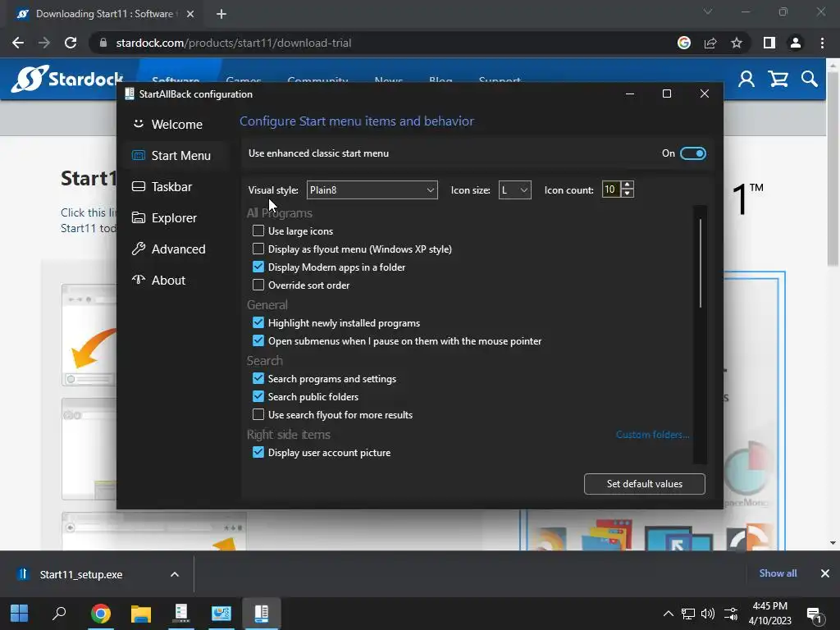Click the Icon count number field

[610, 189]
